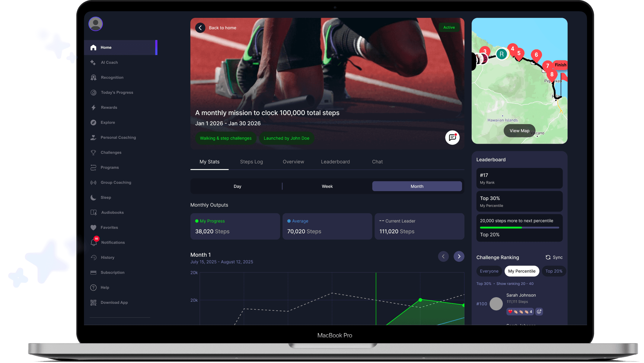The height and width of the screenshot is (363, 644).
Task: Click the Notifications bell icon
Action: (94, 243)
